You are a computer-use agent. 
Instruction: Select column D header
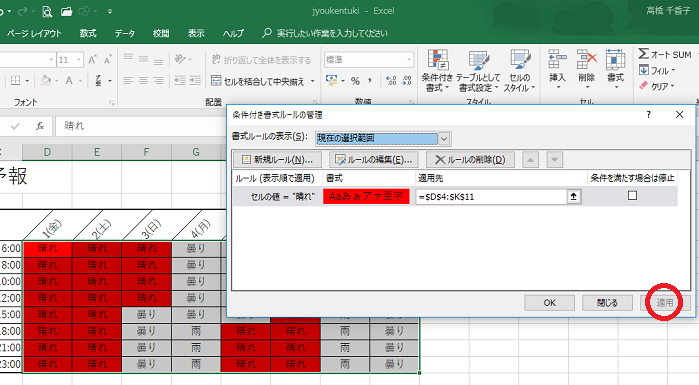pyautogui.click(x=47, y=152)
